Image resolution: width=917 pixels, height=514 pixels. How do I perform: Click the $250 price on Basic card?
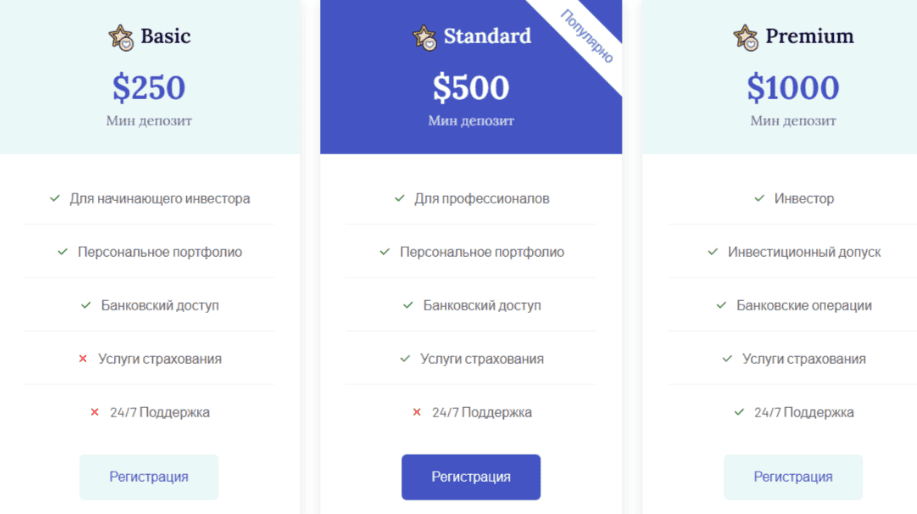[149, 88]
